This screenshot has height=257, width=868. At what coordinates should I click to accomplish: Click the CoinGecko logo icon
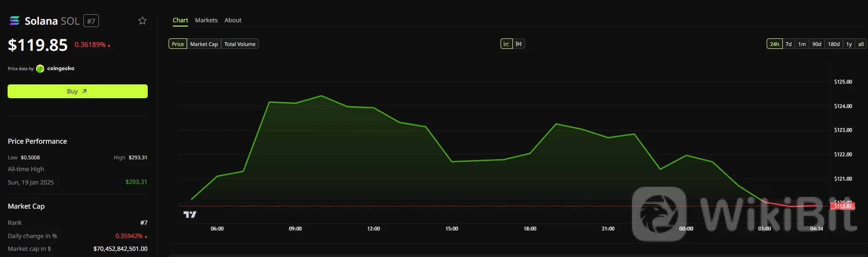coord(40,68)
